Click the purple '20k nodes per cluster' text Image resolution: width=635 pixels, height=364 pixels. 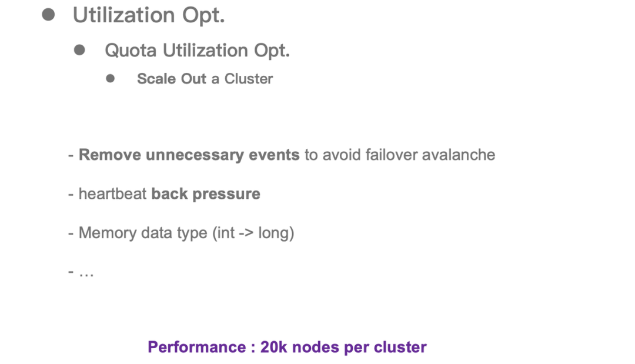[x=343, y=347]
